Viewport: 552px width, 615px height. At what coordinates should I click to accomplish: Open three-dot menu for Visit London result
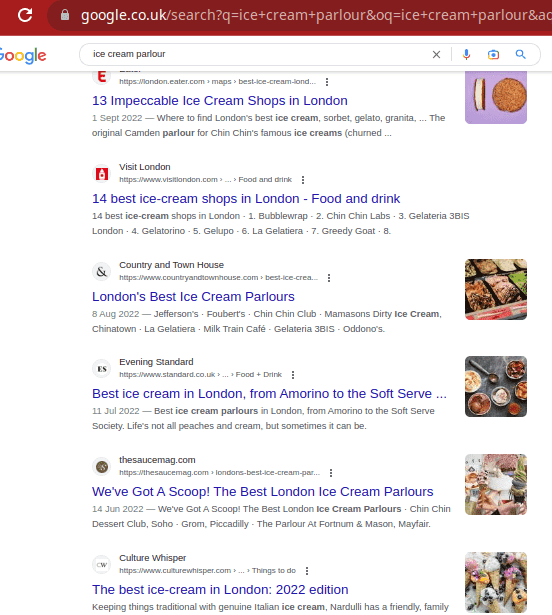303,180
